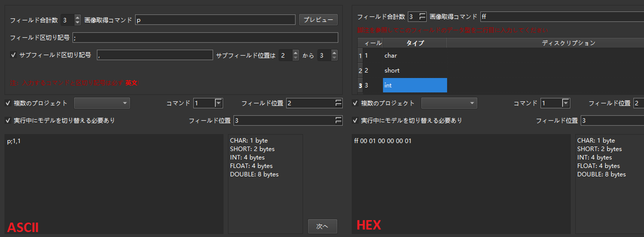Toggle 複数のプロジェクト checkbox in ASCII panel
644x237 pixels.
[7, 103]
